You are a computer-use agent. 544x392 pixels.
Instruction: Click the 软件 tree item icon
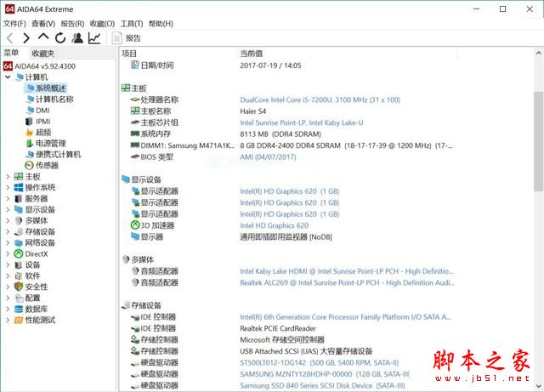click(19, 276)
